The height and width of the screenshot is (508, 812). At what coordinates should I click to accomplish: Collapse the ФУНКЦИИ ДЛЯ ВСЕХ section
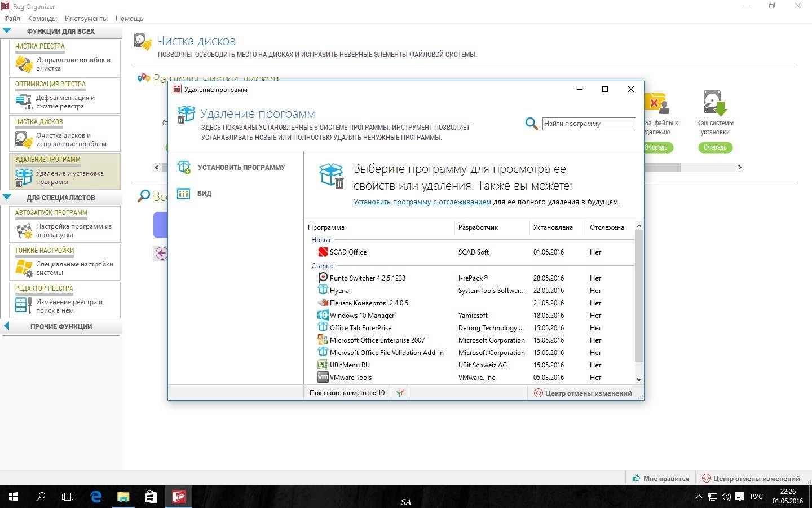(x=7, y=31)
